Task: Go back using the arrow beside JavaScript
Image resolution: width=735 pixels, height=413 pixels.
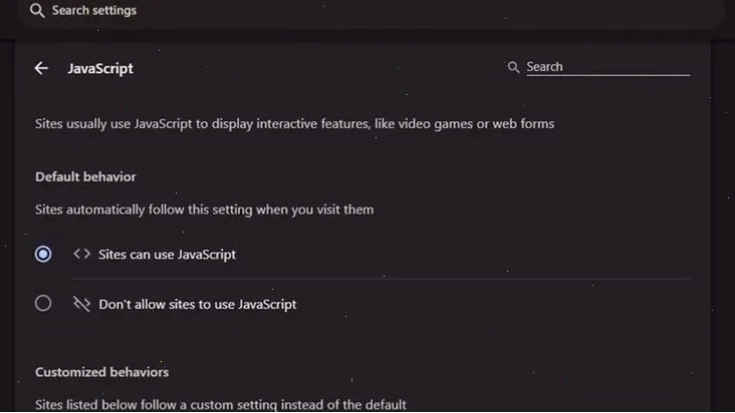Action: pos(41,68)
